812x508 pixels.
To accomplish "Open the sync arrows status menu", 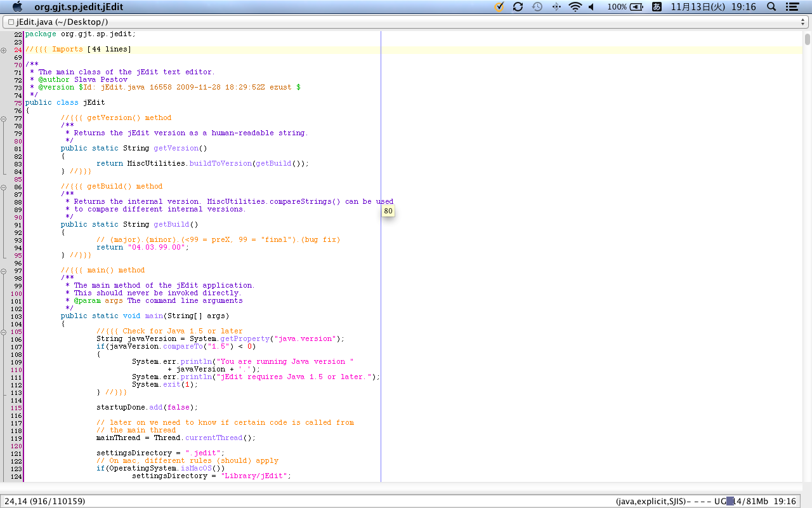I will pyautogui.click(x=518, y=7).
